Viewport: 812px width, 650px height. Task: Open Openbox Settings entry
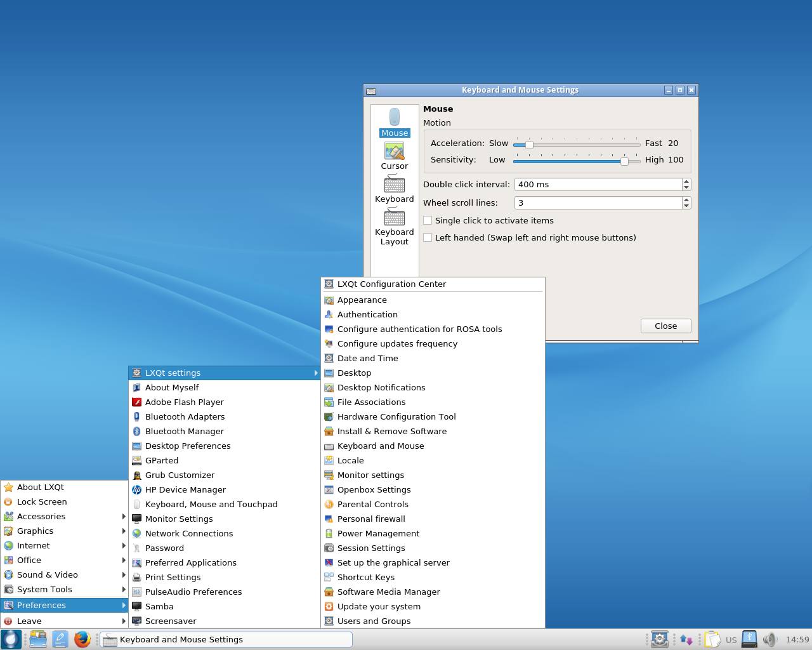(433, 489)
